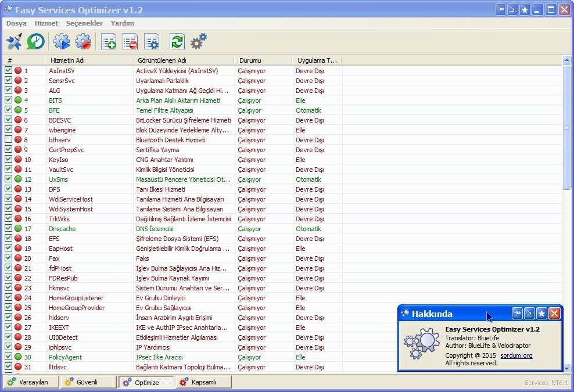Toggle the hkmsvc service checkbox

(8, 287)
